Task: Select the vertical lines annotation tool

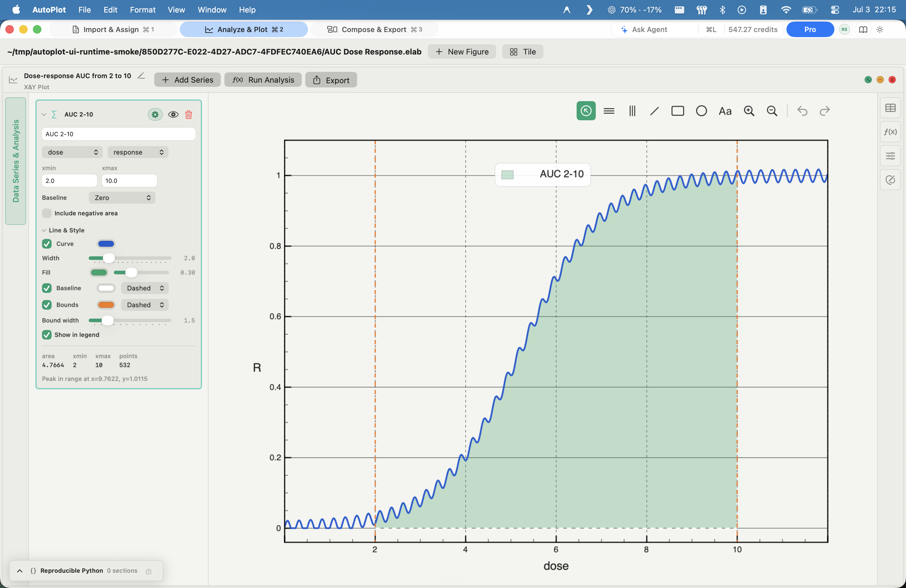Action: click(x=632, y=111)
